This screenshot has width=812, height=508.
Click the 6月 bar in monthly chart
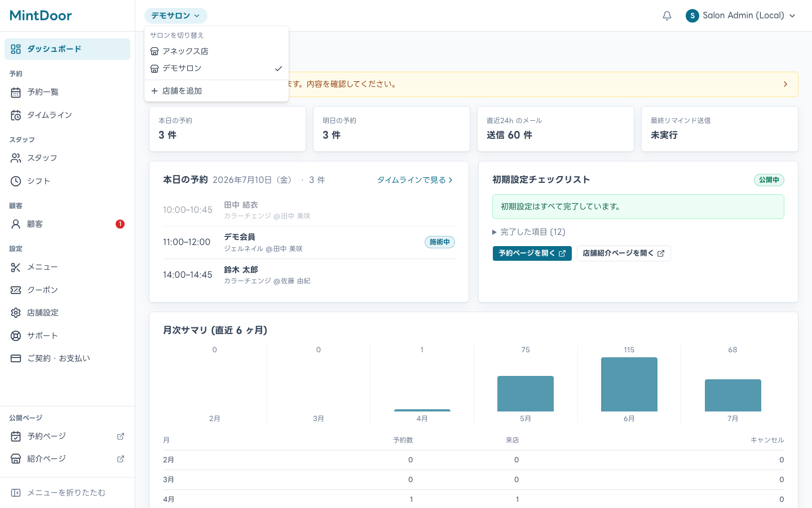629,384
